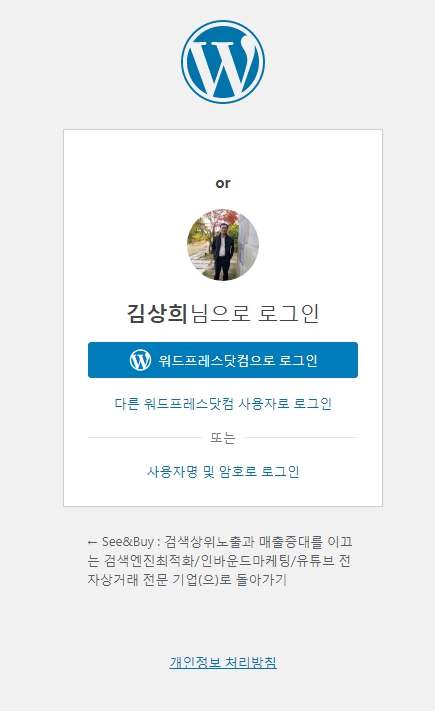This screenshot has height=711, width=435.
Task: Click the large WordPress logo at top
Action: [x=223, y=62]
